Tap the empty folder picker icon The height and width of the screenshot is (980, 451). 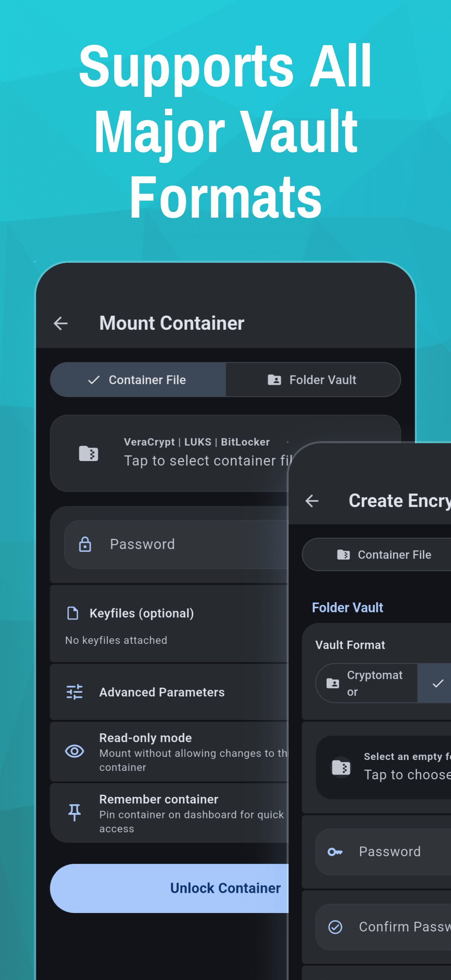(341, 767)
